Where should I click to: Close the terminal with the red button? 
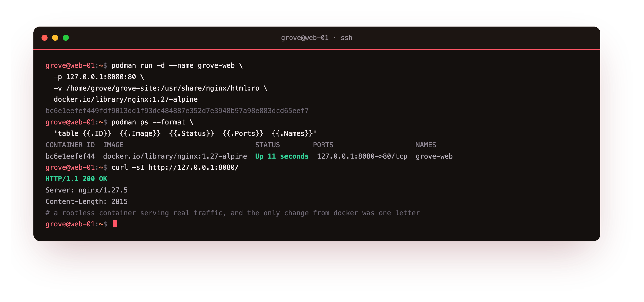[x=45, y=38]
